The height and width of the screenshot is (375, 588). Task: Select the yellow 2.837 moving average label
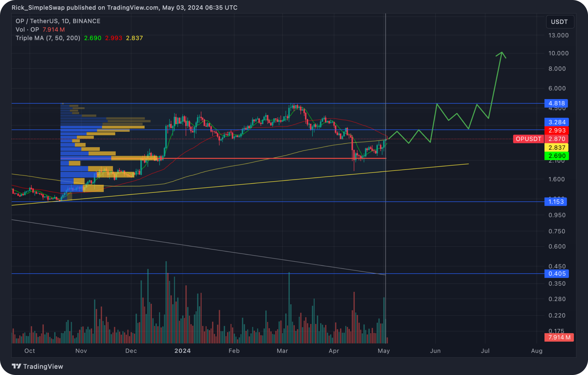557,148
